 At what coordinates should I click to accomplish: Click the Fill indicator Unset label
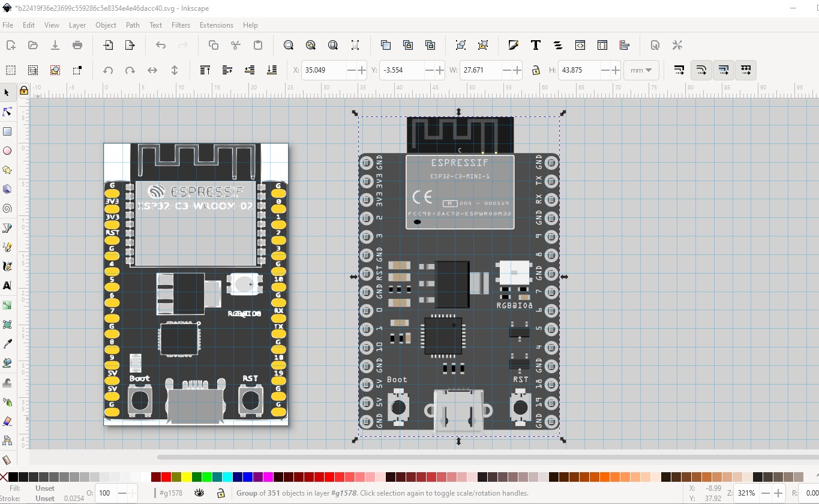[x=45, y=488]
